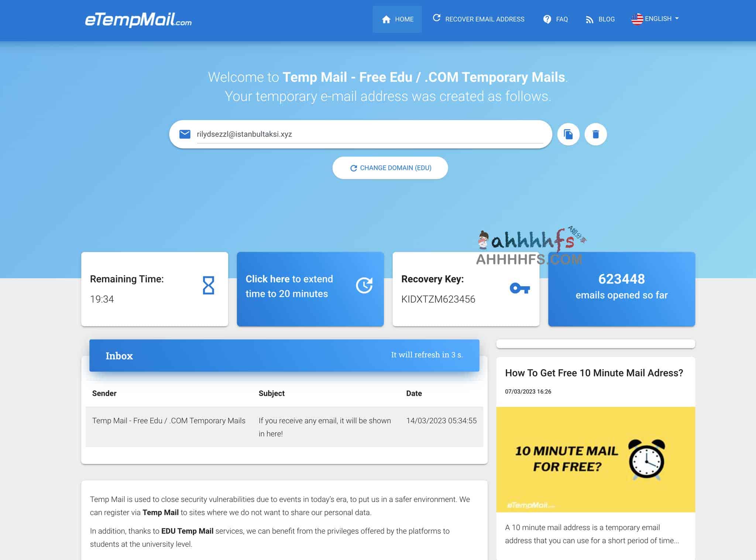Click the key recovery icon
Screen dimensions: 756x560
(520, 288)
